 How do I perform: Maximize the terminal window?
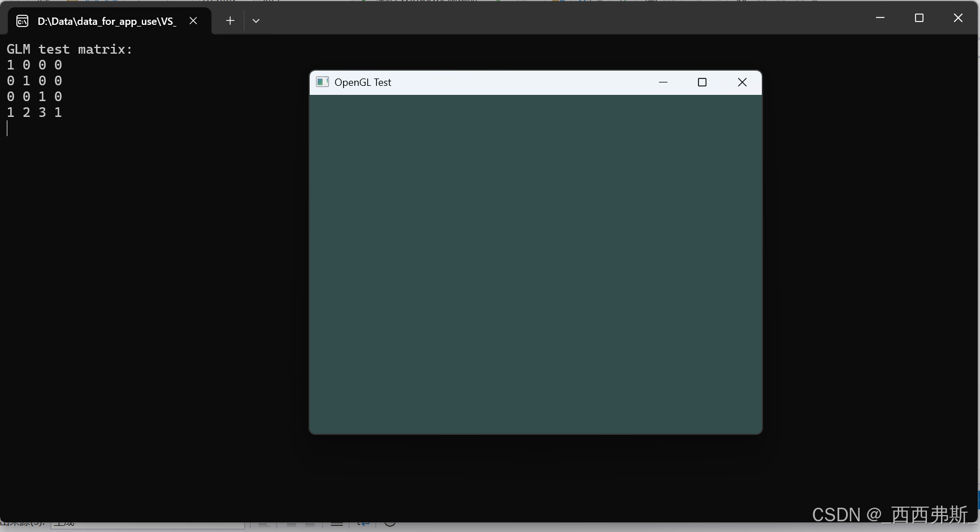click(x=919, y=18)
